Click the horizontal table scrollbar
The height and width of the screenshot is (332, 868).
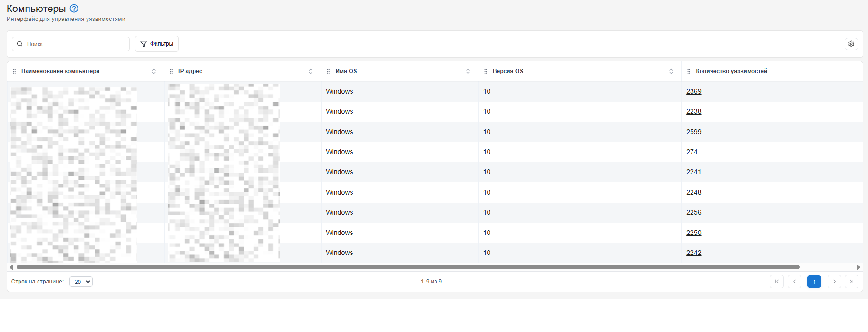click(x=408, y=267)
